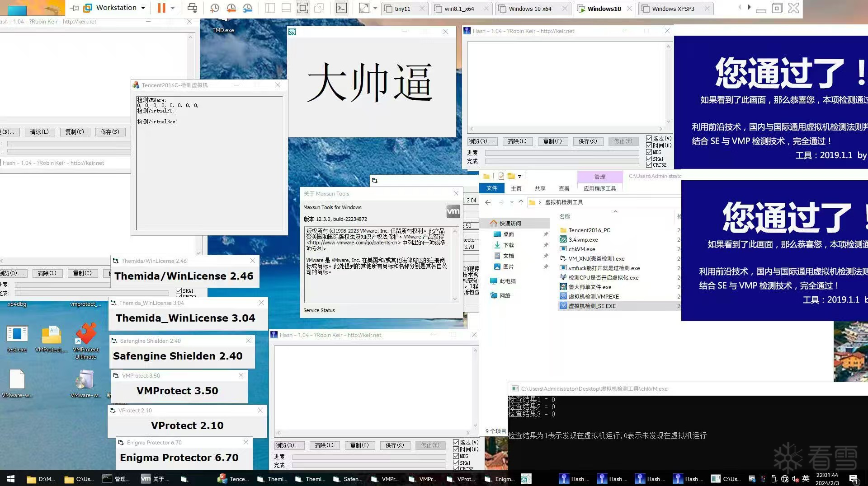The height and width of the screenshot is (486, 868).
Task: Select 鲁大师单文件.exe icon in file list
Action: (x=563, y=287)
